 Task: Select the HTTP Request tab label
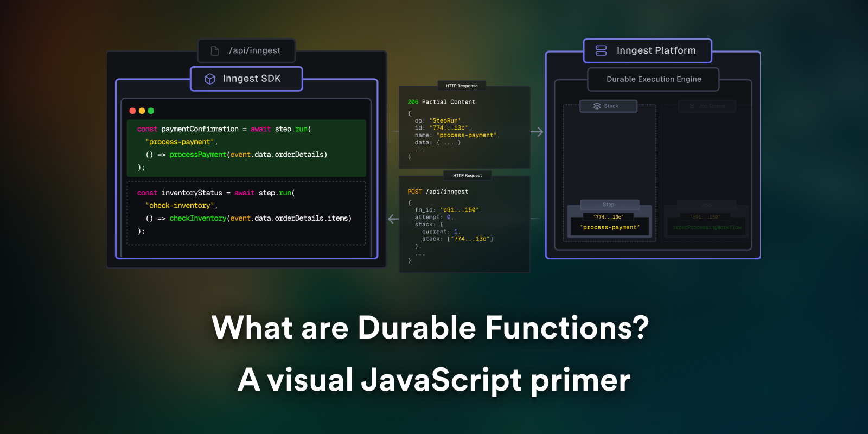tap(467, 175)
